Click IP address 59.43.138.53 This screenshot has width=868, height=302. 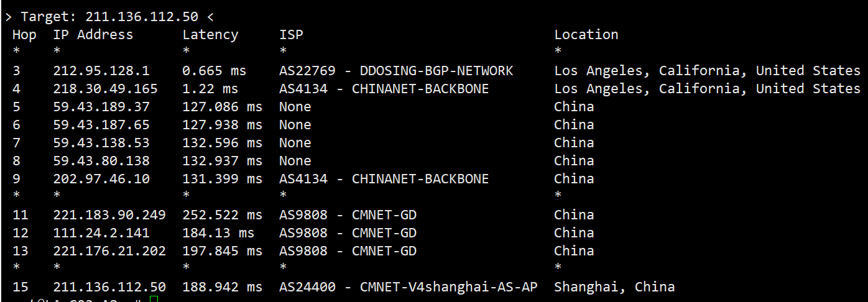[101, 143]
